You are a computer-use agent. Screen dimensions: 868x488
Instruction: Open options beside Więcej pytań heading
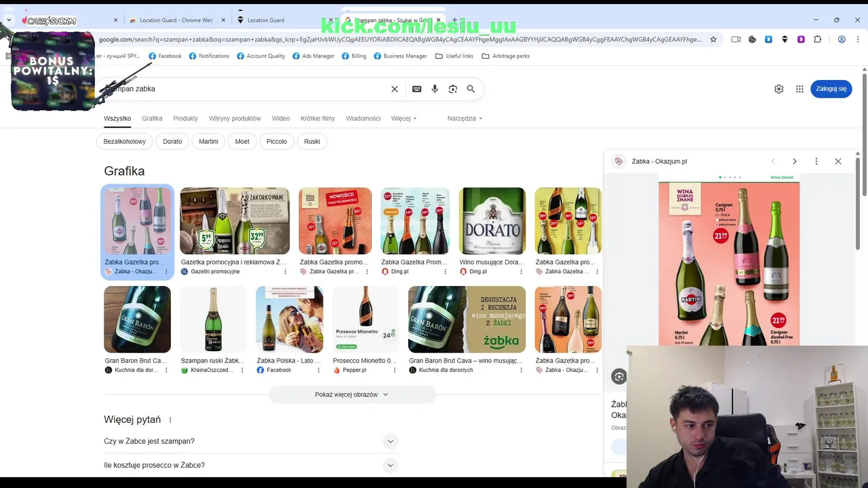[170, 420]
